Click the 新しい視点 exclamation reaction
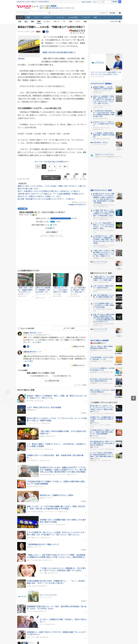 (x=83, y=177)
